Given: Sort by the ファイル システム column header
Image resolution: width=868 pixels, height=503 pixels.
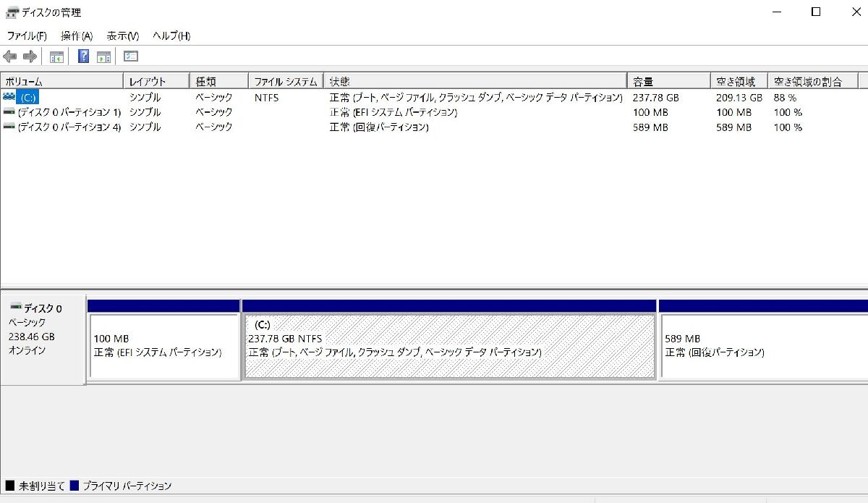Looking at the screenshot, I should click(x=285, y=81).
